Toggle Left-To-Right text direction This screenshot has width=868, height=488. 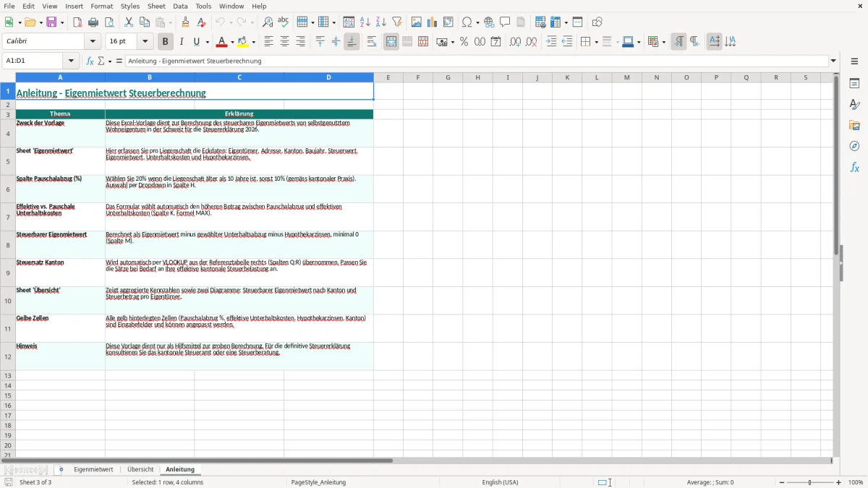(x=678, y=42)
